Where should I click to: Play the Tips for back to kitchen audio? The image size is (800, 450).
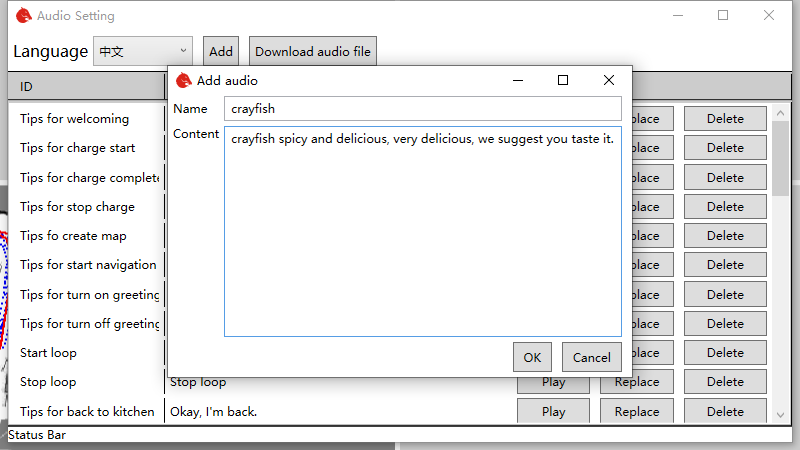pyautogui.click(x=553, y=411)
